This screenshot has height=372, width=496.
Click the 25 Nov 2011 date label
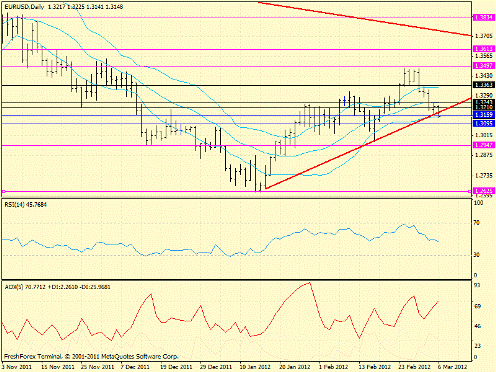point(97,367)
